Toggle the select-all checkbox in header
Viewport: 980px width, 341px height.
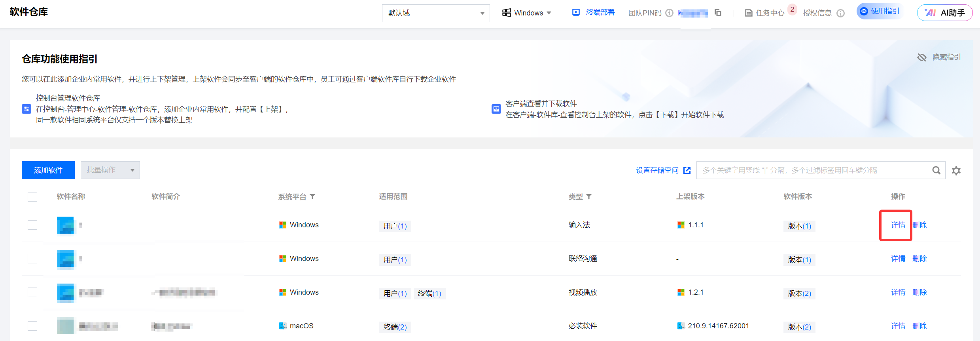point(32,197)
